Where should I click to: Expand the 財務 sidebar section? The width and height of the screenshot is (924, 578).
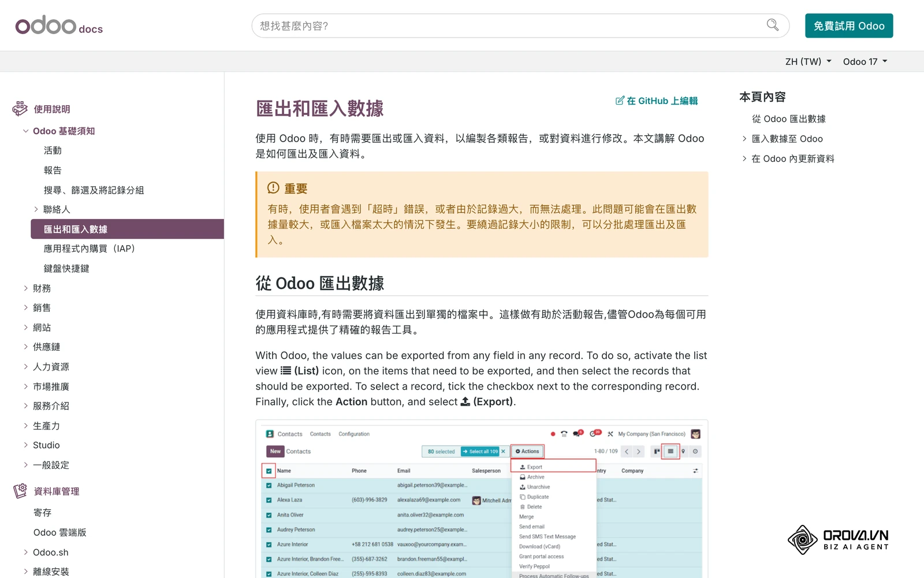[x=25, y=288]
